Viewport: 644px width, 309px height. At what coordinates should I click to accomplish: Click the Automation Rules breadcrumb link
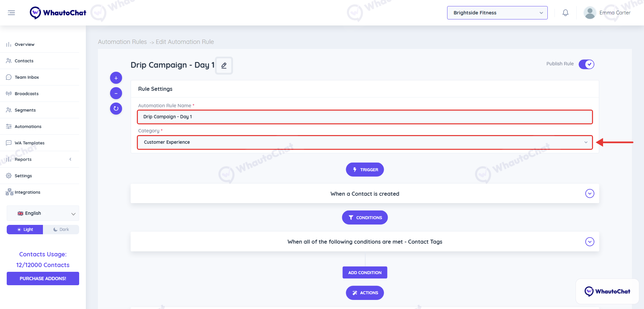coord(122,42)
